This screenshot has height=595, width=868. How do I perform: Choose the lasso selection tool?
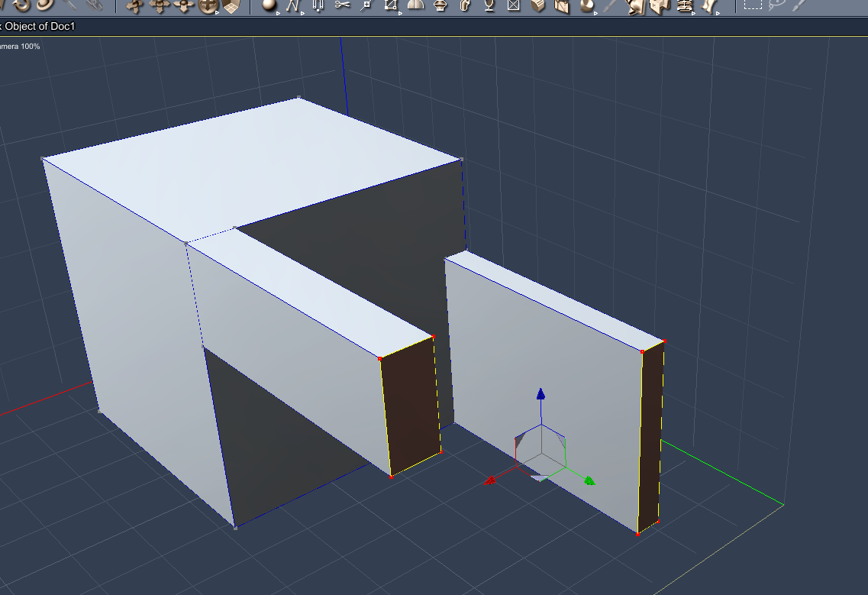point(776,5)
